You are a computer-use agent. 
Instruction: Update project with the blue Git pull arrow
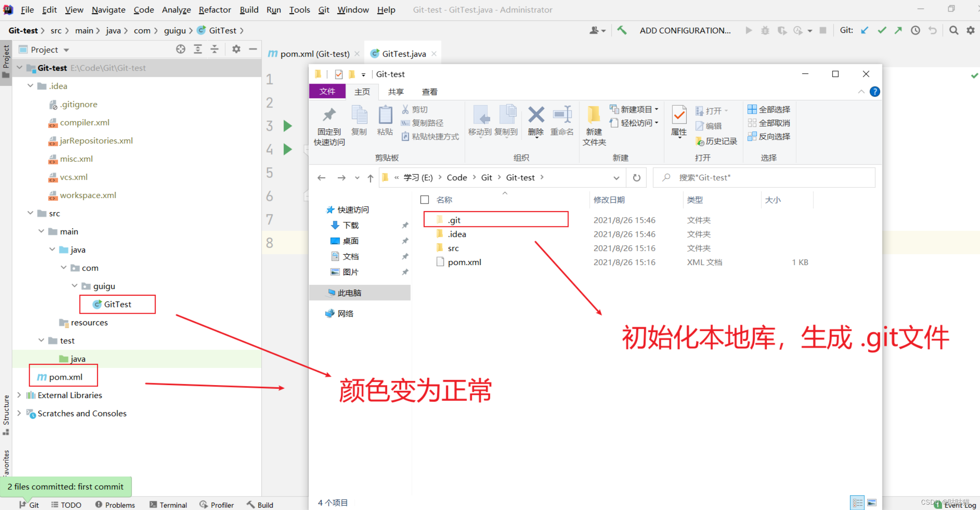[x=864, y=30]
